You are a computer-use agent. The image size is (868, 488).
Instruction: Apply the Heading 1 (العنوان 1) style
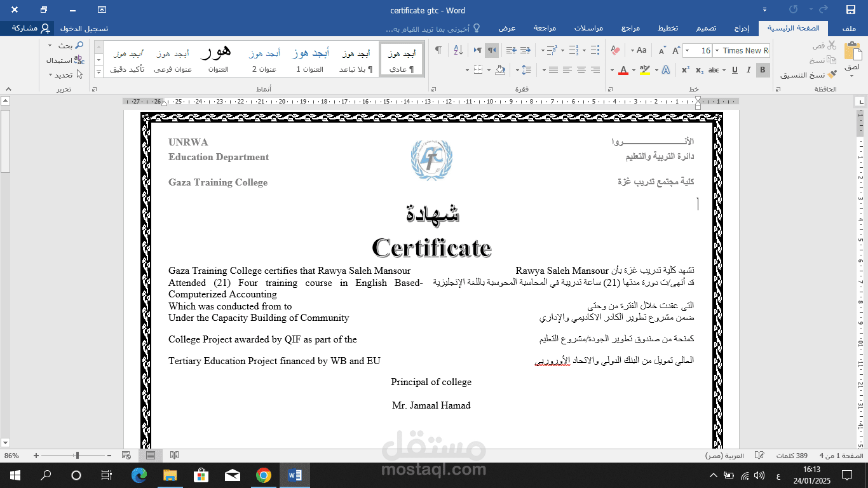[310, 60]
